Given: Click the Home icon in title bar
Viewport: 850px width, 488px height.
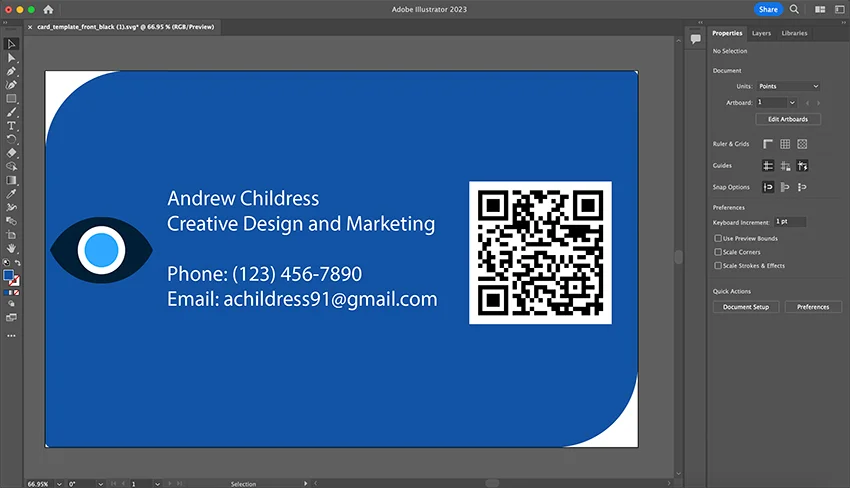Looking at the screenshot, I should coord(48,9).
